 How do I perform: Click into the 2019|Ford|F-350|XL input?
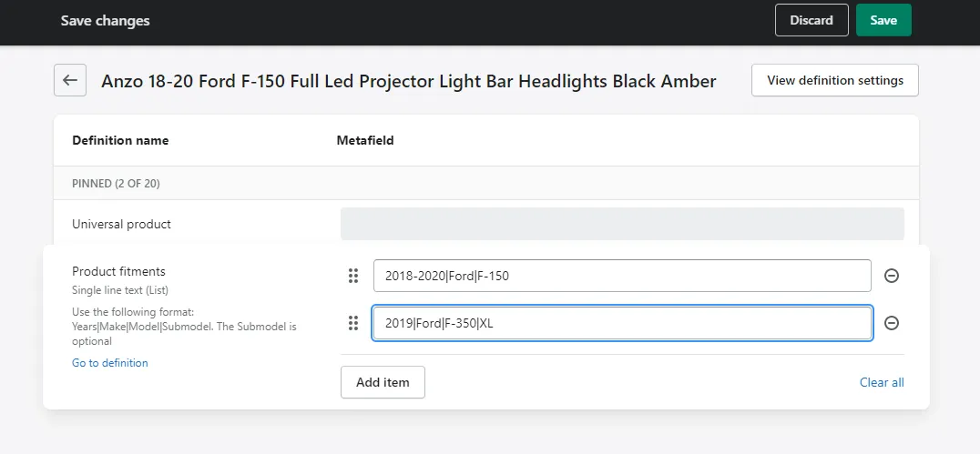click(621, 323)
